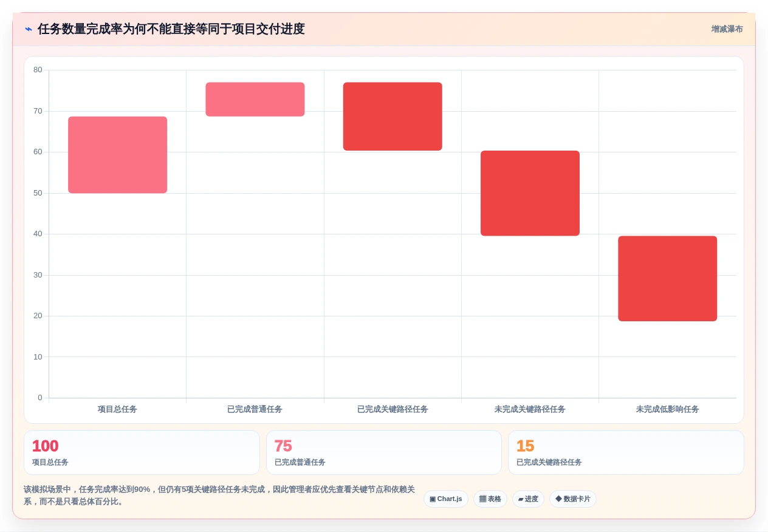Screen dimensions: 768x532
Task: Click y-axis value 0
Action: point(40,398)
